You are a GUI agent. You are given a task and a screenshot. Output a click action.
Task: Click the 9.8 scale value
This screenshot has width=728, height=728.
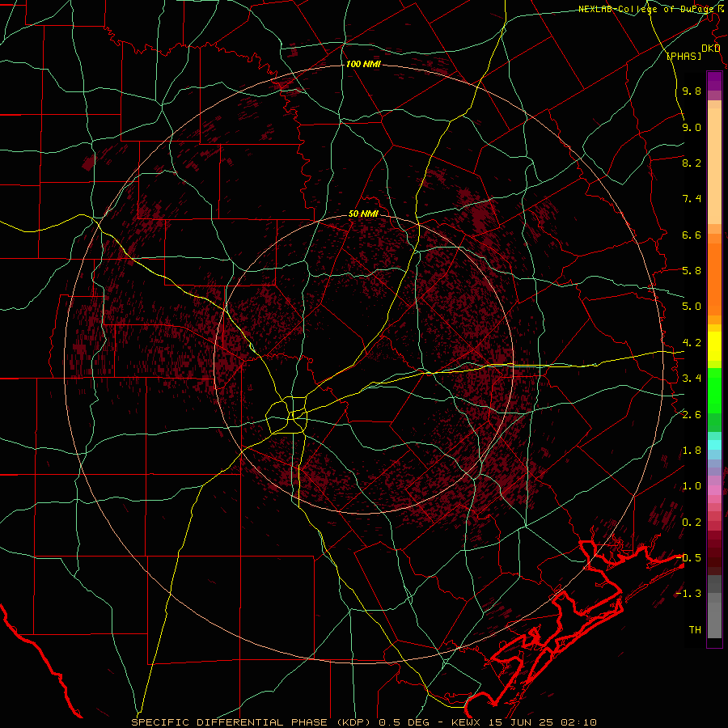[692, 91]
